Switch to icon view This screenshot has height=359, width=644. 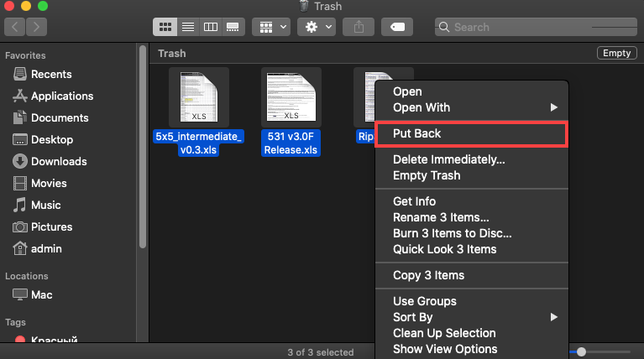[x=165, y=27]
